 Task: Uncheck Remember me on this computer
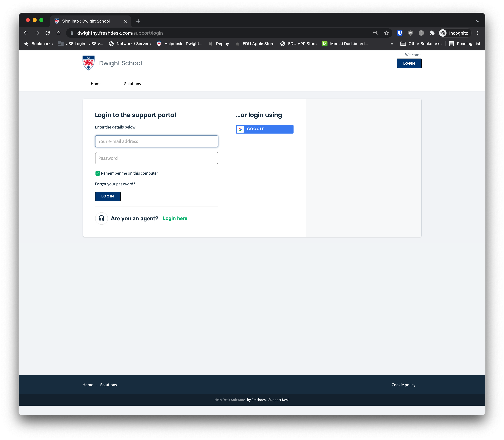(x=98, y=173)
